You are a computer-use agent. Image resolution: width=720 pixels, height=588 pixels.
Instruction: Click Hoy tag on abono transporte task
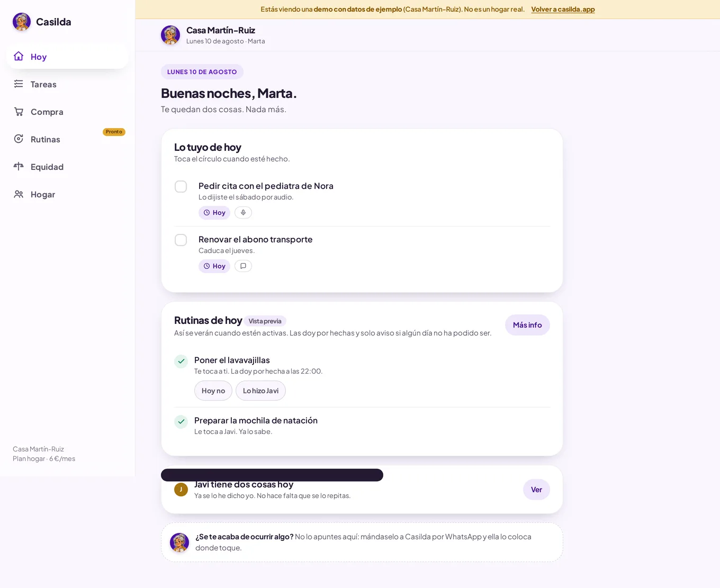pyautogui.click(x=214, y=266)
